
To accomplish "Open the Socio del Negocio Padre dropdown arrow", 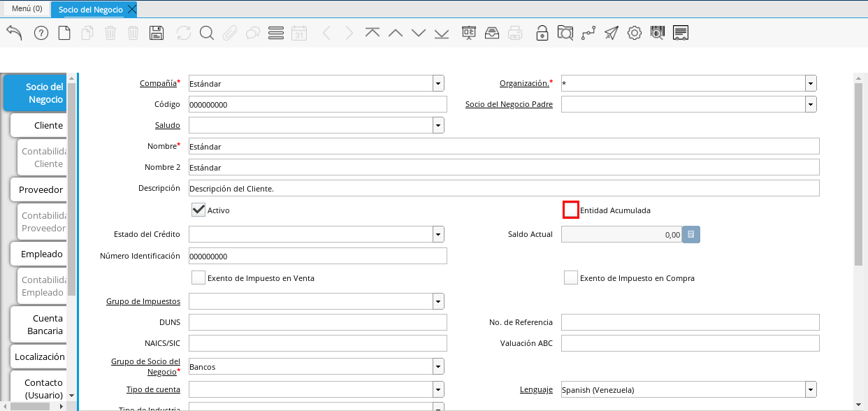I will pos(811,104).
